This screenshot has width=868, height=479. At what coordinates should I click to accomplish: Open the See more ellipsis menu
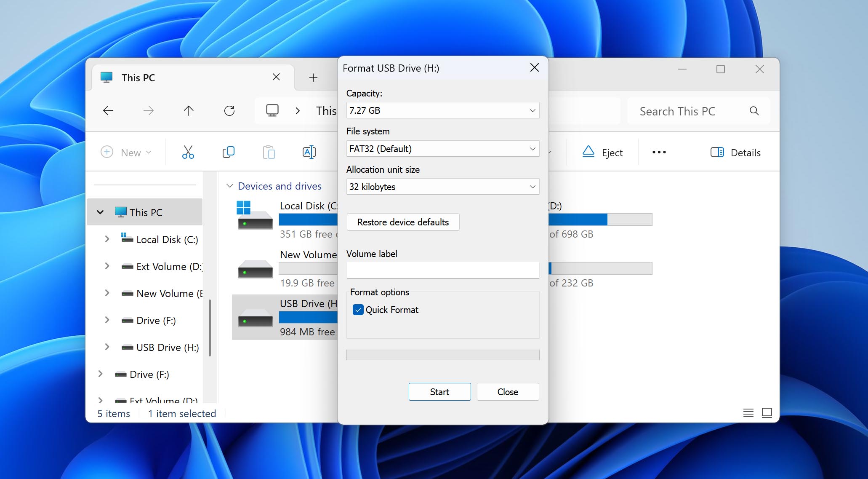pyautogui.click(x=659, y=153)
